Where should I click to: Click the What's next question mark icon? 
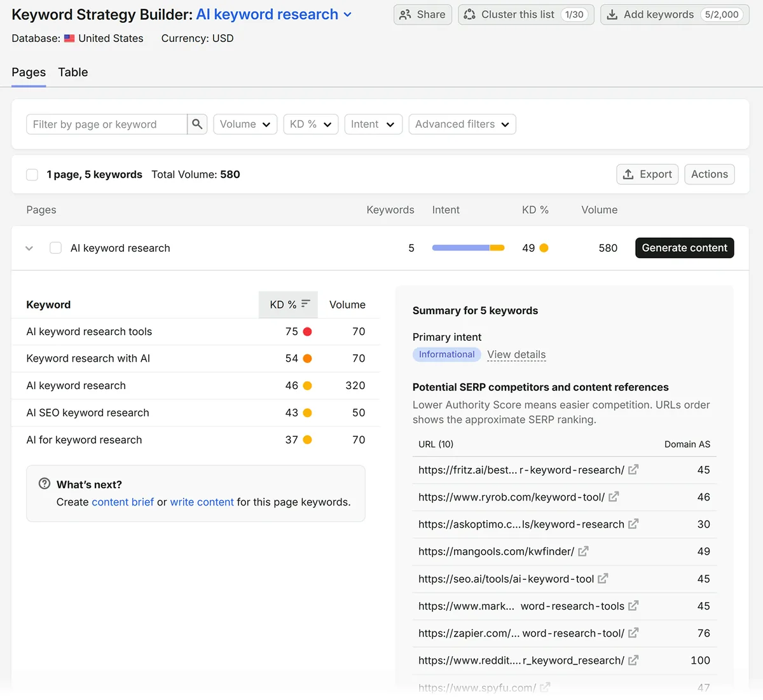point(45,483)
